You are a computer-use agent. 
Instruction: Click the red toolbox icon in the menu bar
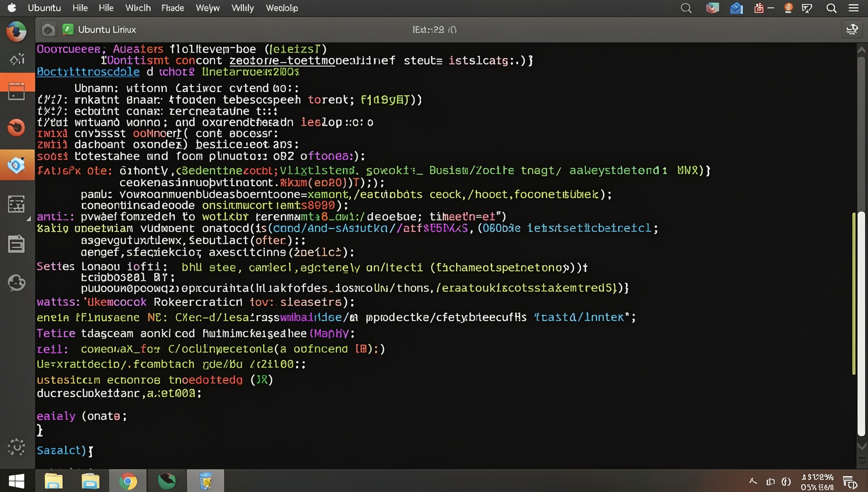[759, 8]
